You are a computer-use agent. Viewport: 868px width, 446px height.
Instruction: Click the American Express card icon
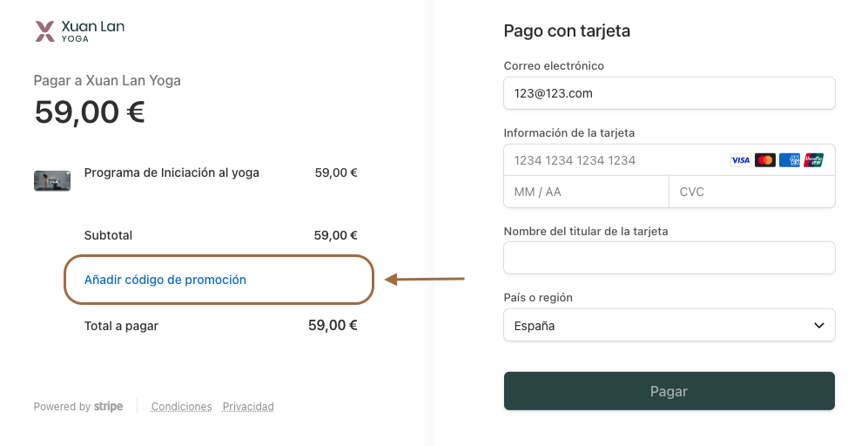click(x=790, y=160)
